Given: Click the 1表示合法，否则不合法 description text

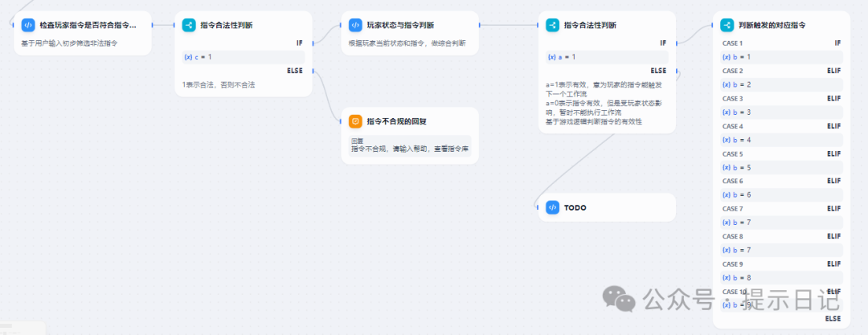Looking at the screenshot, I should pyautogui.click(x=219, y=84).
